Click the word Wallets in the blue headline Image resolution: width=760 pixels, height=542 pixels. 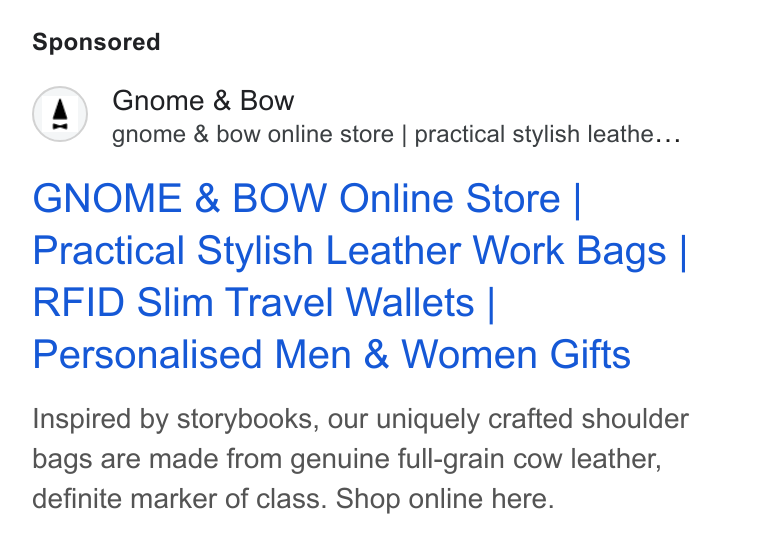coord(410,303)
